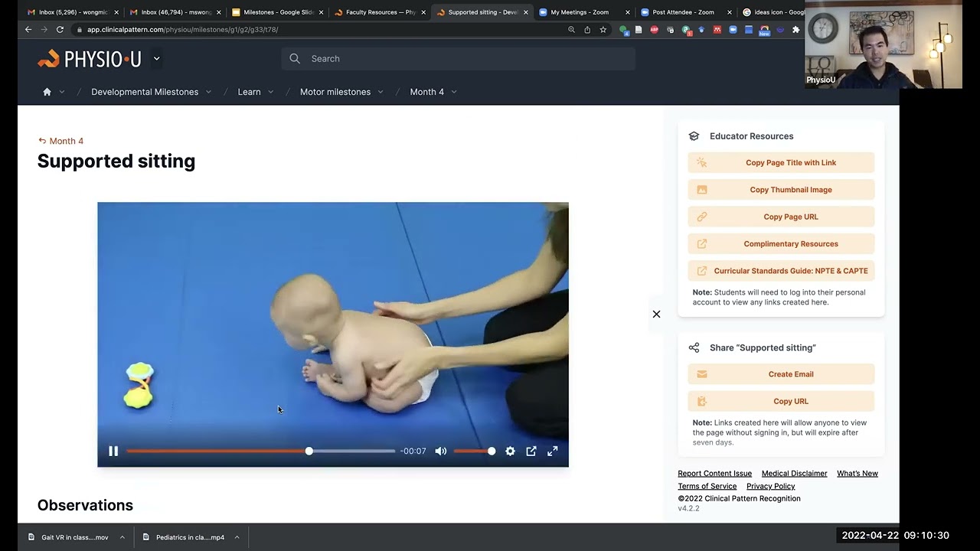Expand the Developmental Milestones chevron
Viewport: 980px width, 551px height.
[209, 92]
